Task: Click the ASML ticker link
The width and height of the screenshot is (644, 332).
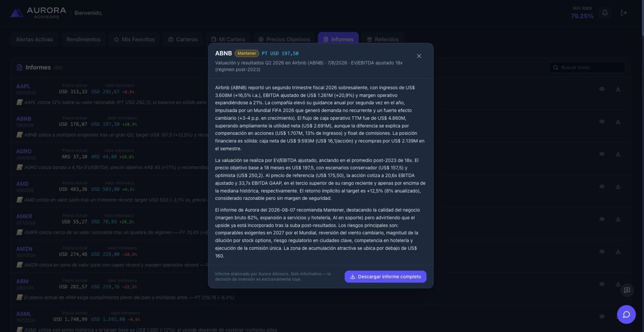Action: coord(24,314)
